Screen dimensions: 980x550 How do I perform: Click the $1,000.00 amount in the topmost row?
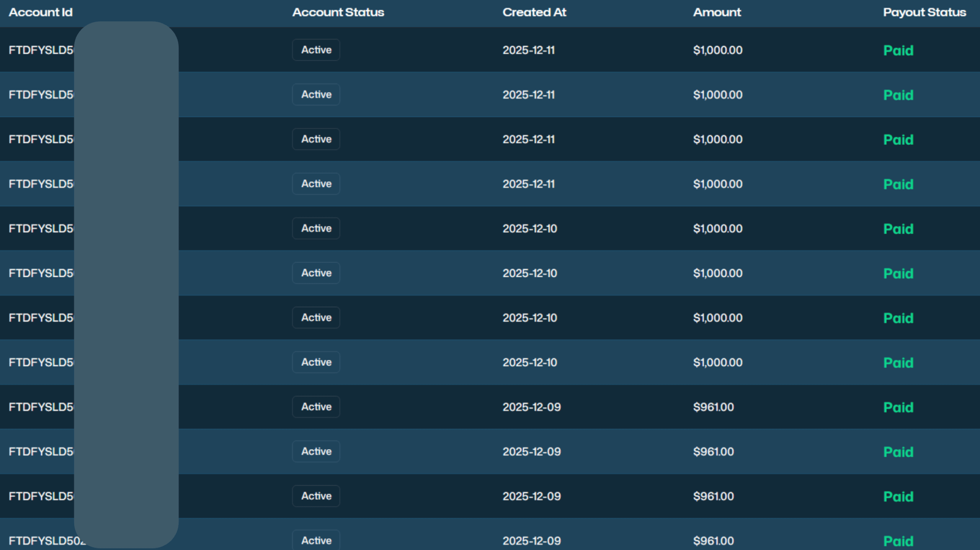(718, 50)
